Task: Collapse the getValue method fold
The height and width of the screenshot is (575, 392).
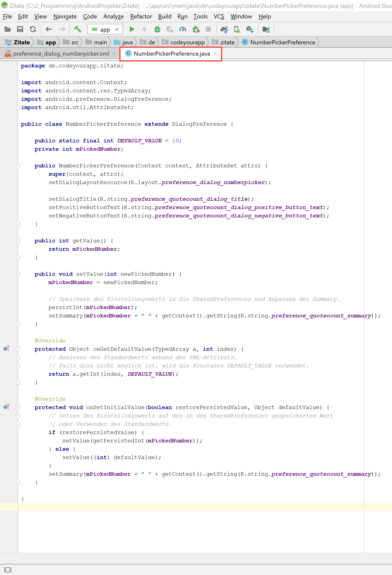Action: pyautogui.click(x=18, y=240)
